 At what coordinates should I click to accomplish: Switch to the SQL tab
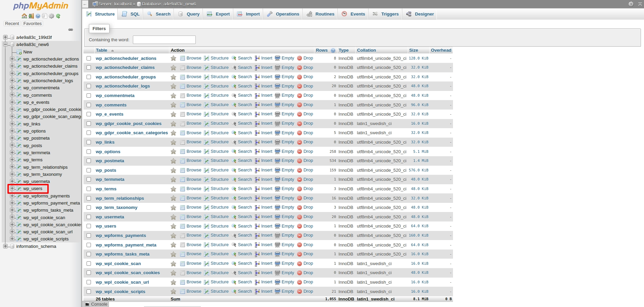click(x=130, y=14)
